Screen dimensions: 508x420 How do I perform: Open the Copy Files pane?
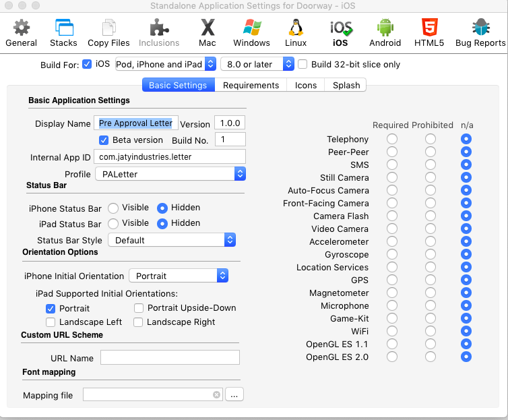108,33
